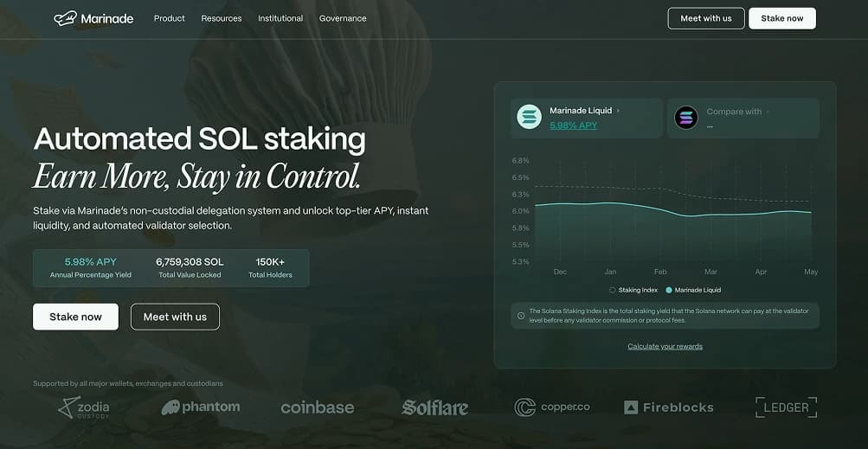Click the Coinbase logo
Viewport: 868px width, 449px height.
[x=318, y=408]
